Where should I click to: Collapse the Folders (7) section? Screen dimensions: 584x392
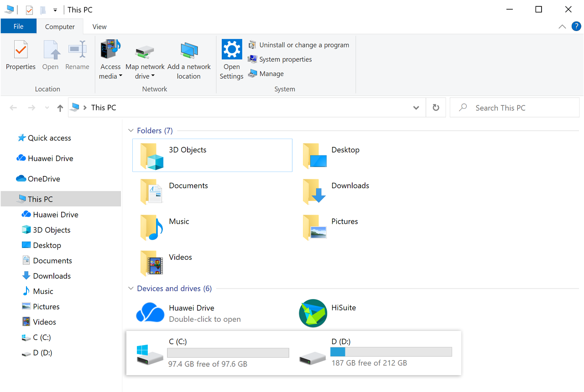pyautogui.click(x=131, y=131)
